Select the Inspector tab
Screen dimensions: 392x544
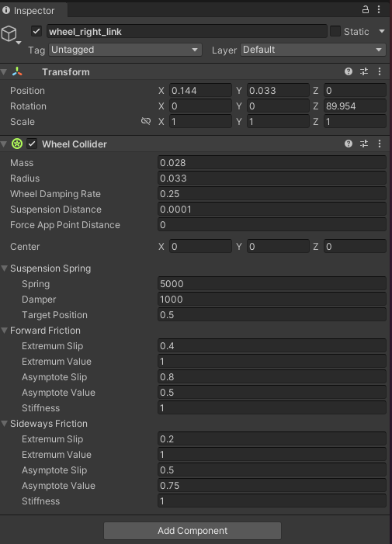(33, 10)
